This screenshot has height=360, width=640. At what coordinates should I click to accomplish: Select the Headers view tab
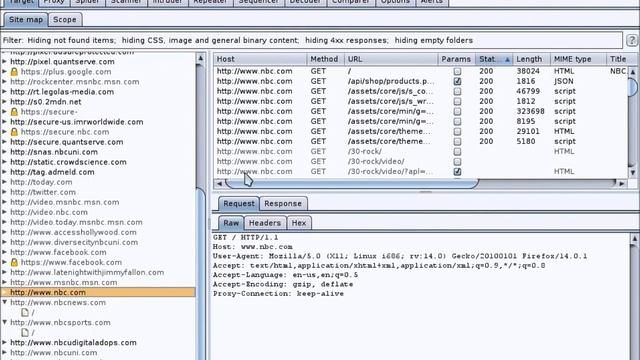(x=265, y=223)
